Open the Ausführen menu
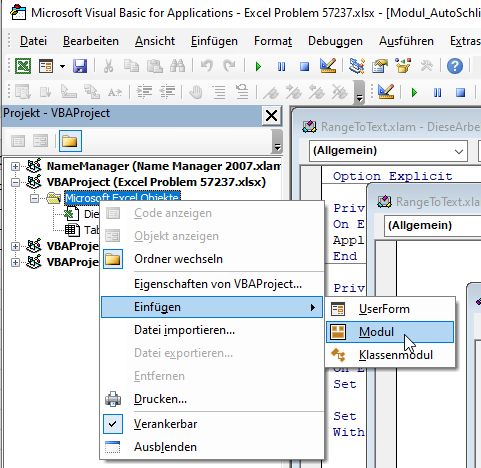 [x=406, y=41]
